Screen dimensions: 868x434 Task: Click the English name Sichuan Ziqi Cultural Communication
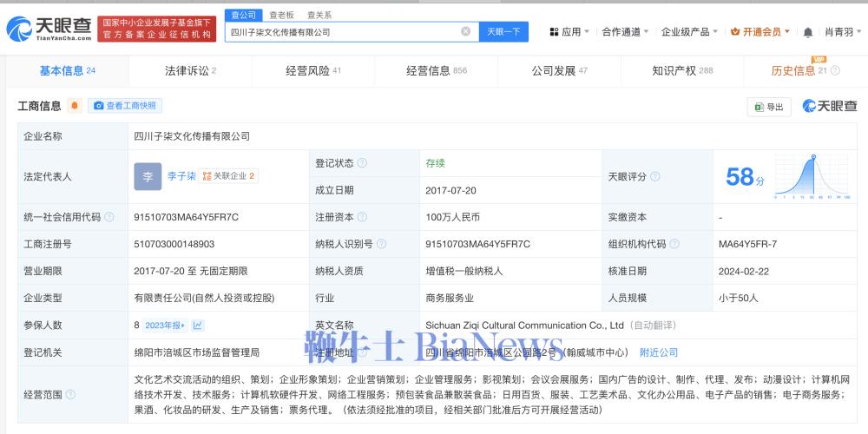pos(524,325)
